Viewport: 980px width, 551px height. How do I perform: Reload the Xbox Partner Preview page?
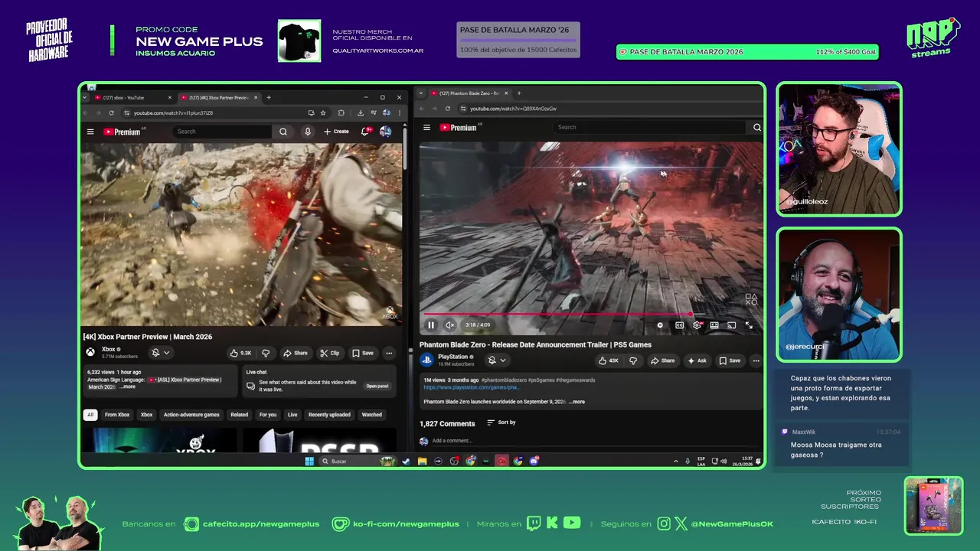pyautogui.click(x=111, y=112)
